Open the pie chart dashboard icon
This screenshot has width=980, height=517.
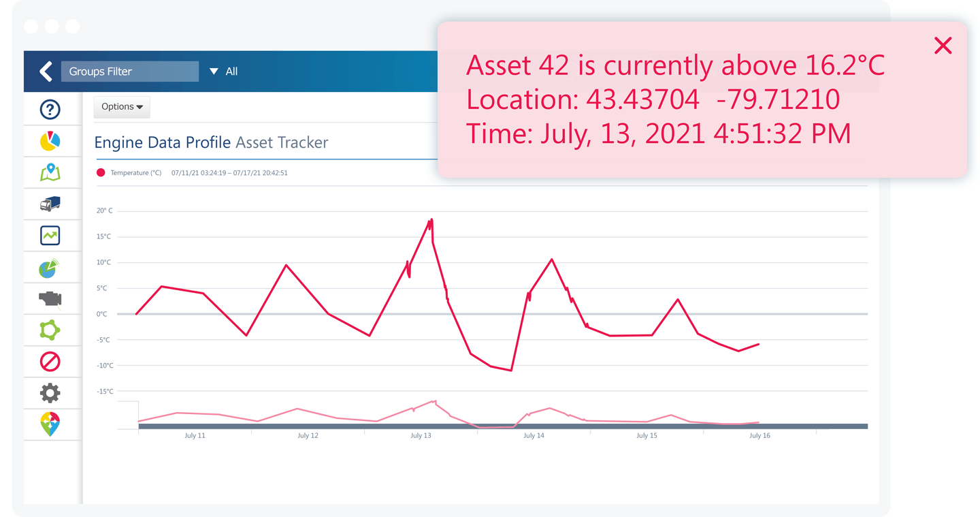50,141
